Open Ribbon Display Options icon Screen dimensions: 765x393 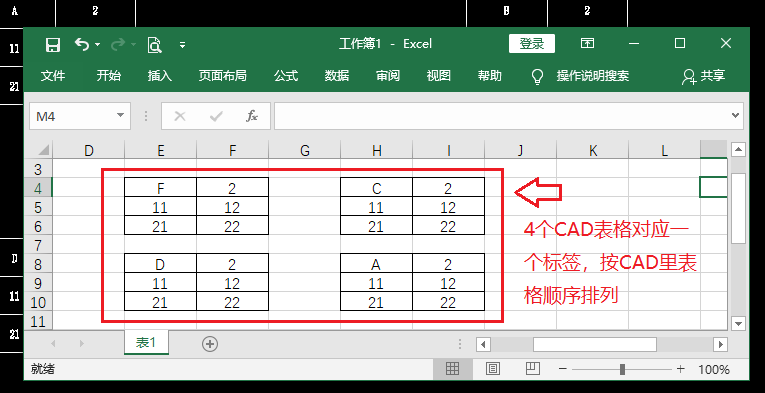(587, 43)
